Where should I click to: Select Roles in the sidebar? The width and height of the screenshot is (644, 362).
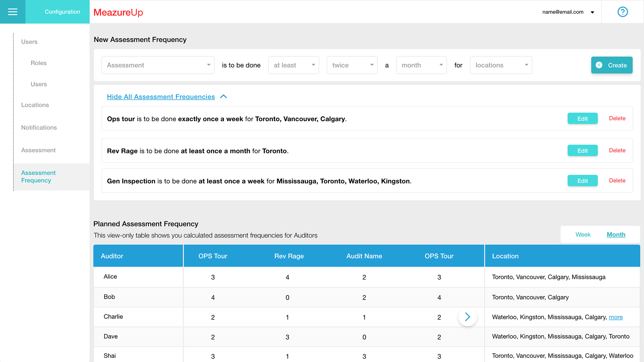click(39, 63)
